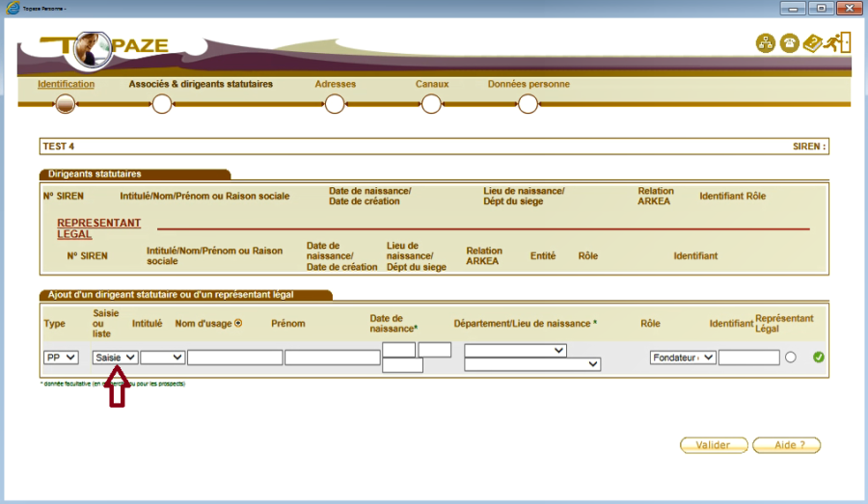Click the Identification step circle
This screenshot has width=868, height=504.
pyautogui.click(x=66, y=104)
